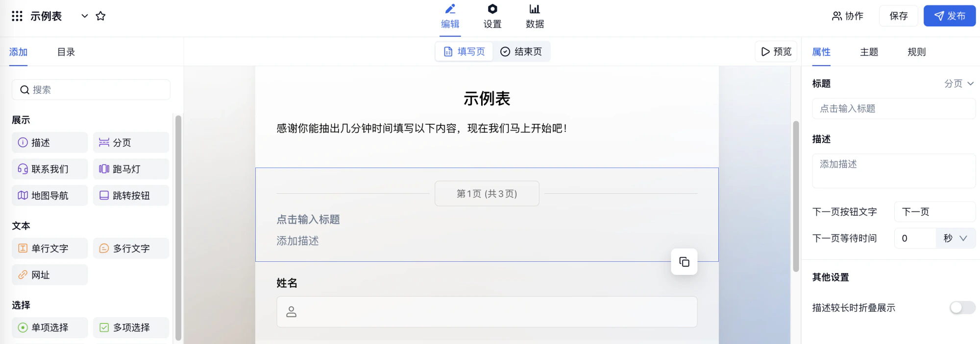Star the 示例表 form as favorite

point(100,16)
